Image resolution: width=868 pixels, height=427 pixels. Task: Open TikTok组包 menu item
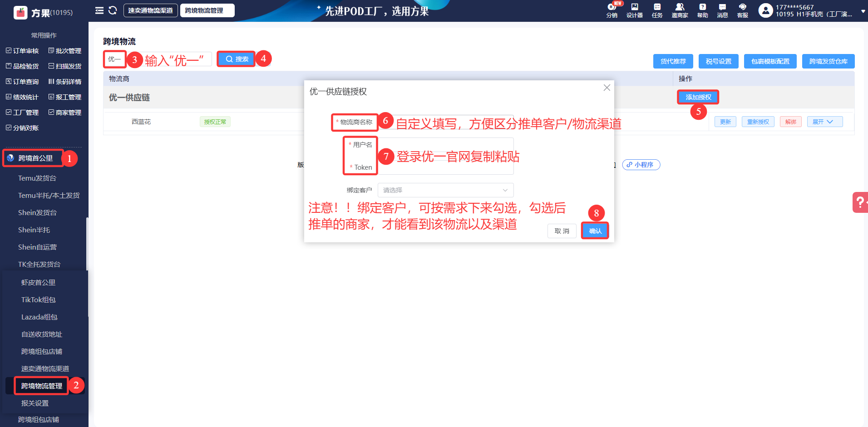click(x=39, y=300)
